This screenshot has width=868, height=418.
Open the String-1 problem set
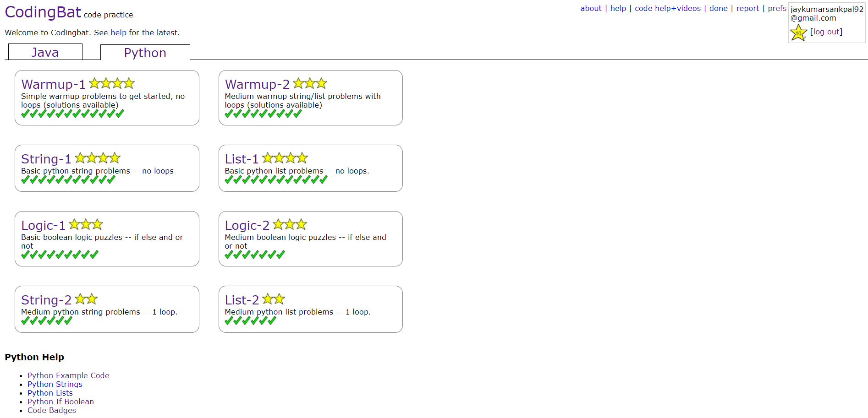point(46,159)
